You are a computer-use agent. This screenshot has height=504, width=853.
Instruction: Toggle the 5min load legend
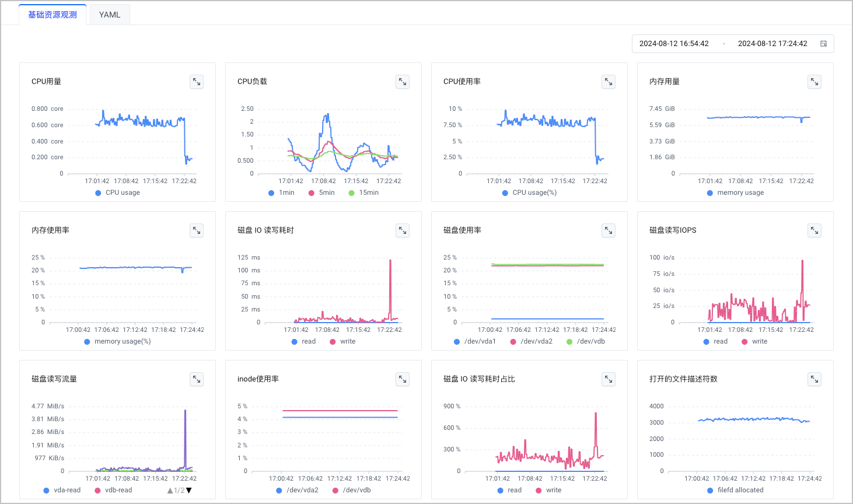click(321, 192)
